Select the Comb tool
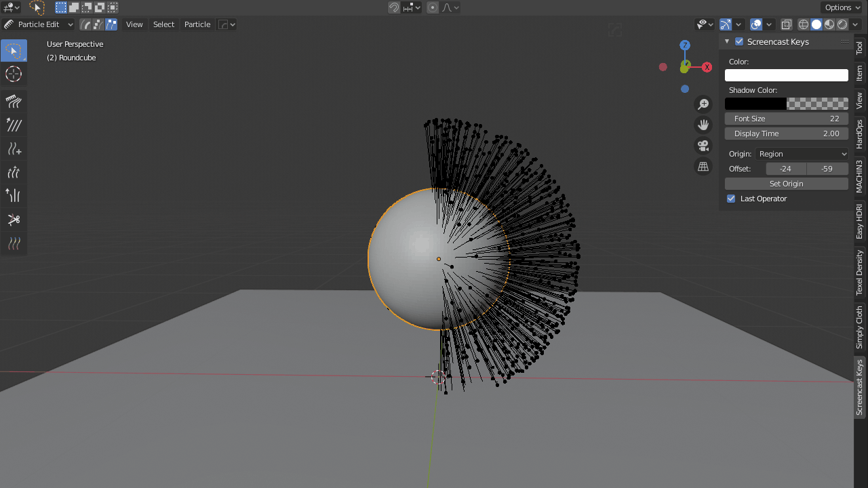This screenshot has height=488, width=868. coord(14,102)
